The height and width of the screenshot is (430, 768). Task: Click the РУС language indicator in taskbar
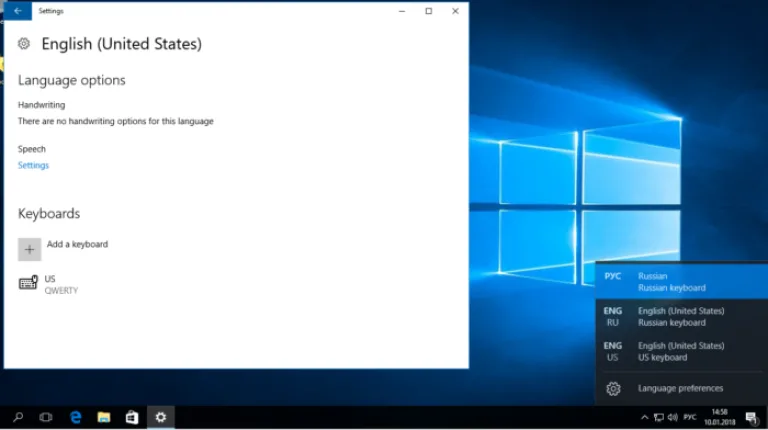click(x=690, y=417)
